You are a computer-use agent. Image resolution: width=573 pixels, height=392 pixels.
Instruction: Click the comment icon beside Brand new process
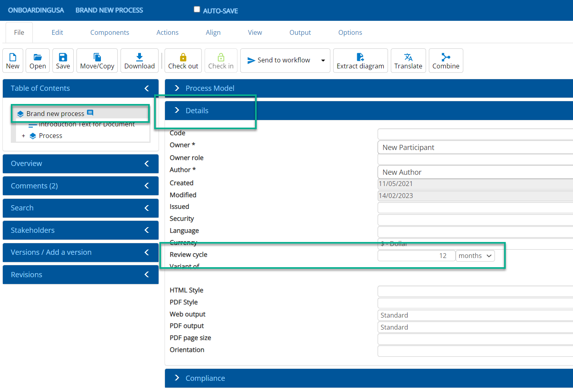point(90,113)
